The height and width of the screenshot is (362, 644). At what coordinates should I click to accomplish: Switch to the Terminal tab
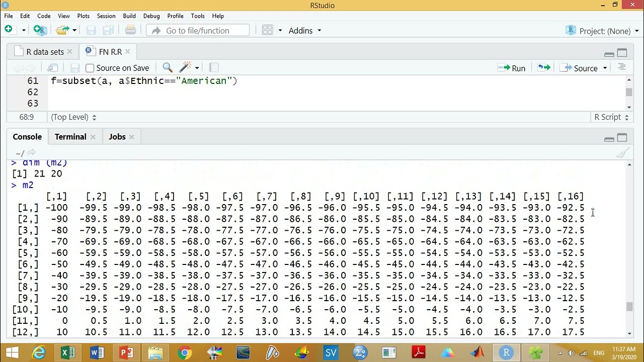(70, 137)
